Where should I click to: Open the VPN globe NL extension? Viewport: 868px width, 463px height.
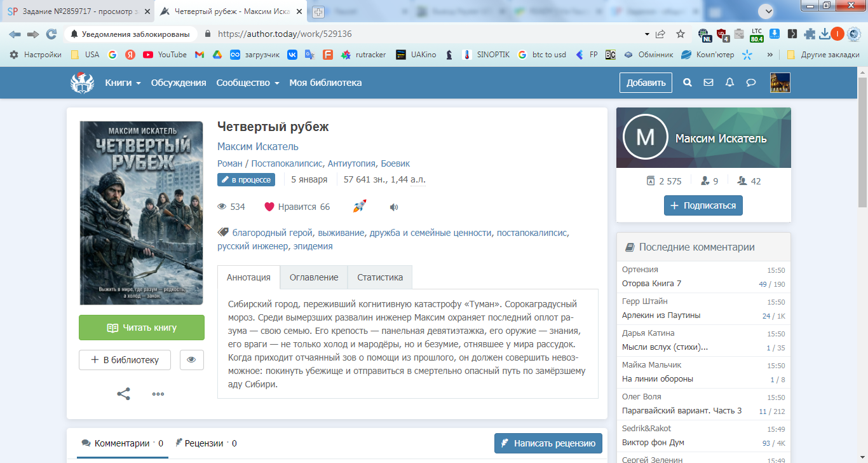[704, 34]
